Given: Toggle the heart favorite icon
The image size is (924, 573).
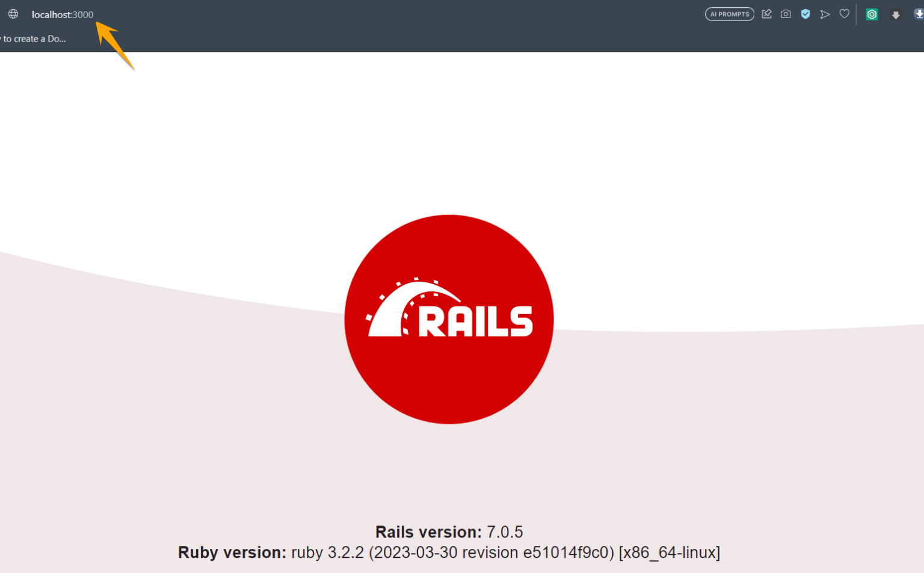Looking at the screenshot, I should (x=845, y=14).
